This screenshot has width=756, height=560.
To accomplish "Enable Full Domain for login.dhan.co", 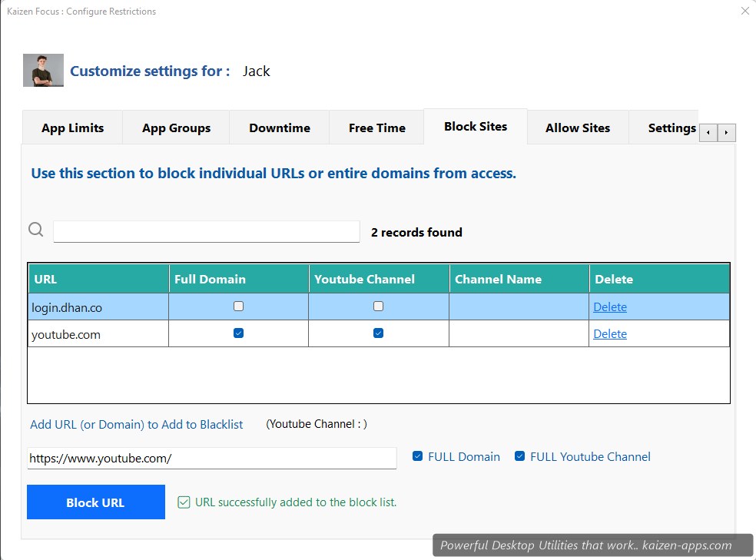I will (x=238, y=305).
